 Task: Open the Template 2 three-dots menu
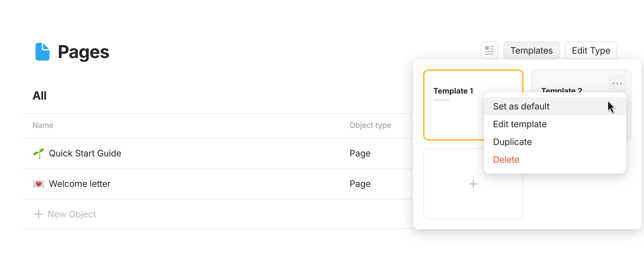pyautogui.click(x=617, y=83)
